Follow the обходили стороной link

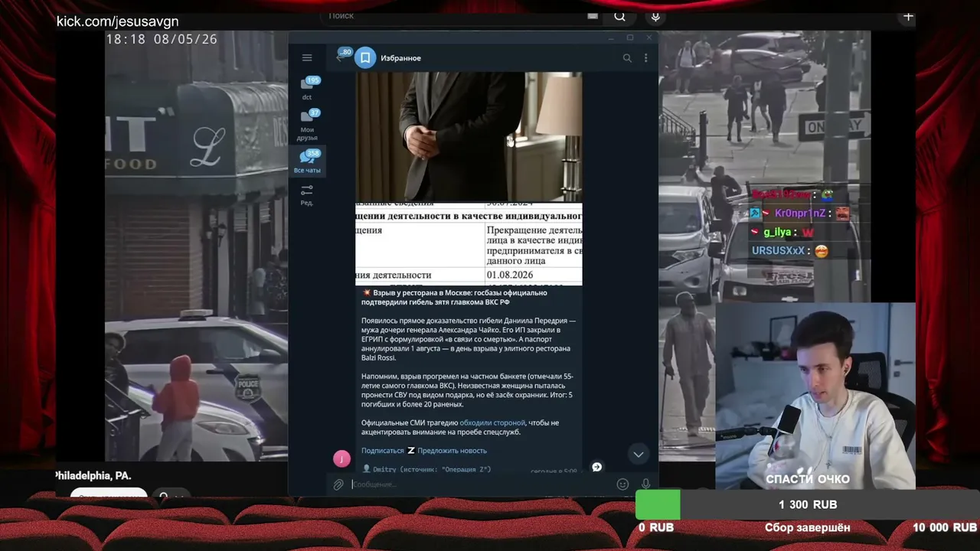(492, 422)
